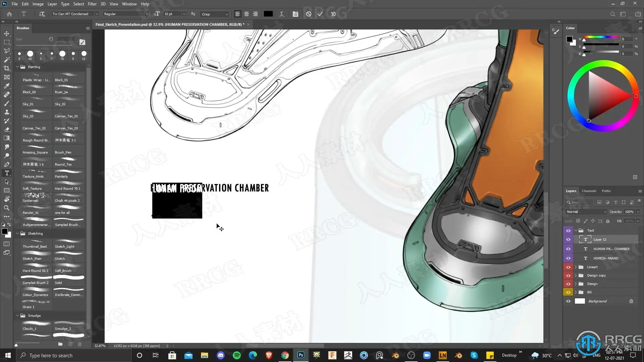Select the Move tool
This screenshot has height=362, width=644.
(7, 34)
